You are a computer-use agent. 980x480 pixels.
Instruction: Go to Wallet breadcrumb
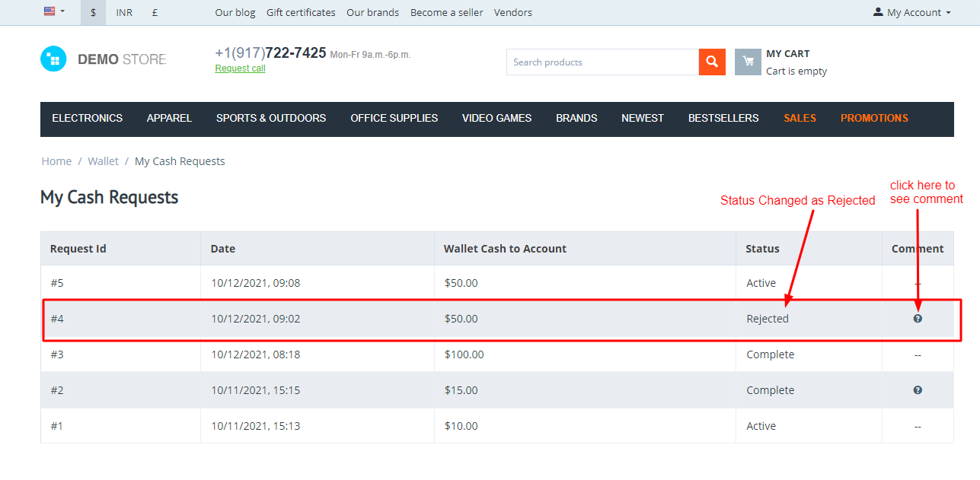coord(103,161)
